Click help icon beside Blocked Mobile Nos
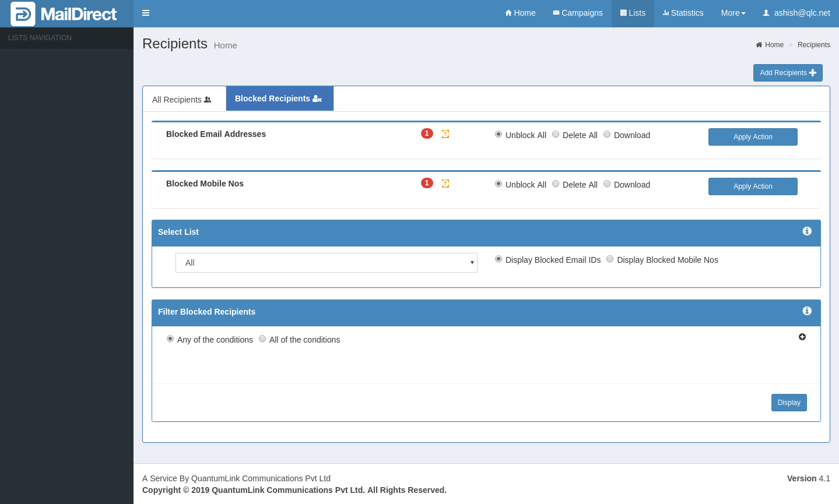Image resolution: width=839 pixels, height=504 pixels. (x=445, y=184)
